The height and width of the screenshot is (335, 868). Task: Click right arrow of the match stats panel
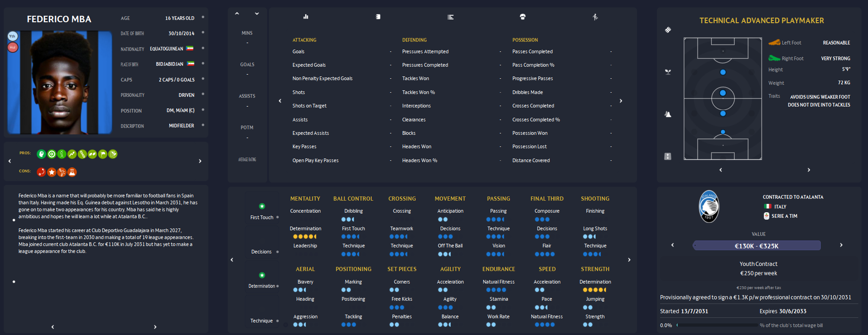coord(621,101)
